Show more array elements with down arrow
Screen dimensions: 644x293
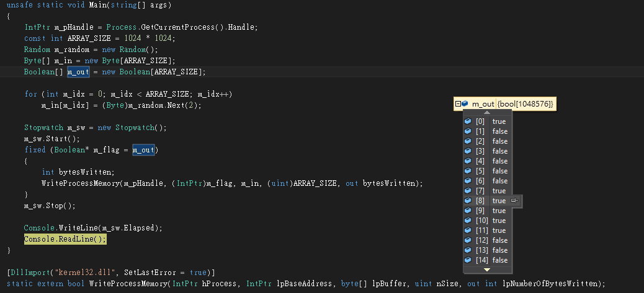point(487,269)
